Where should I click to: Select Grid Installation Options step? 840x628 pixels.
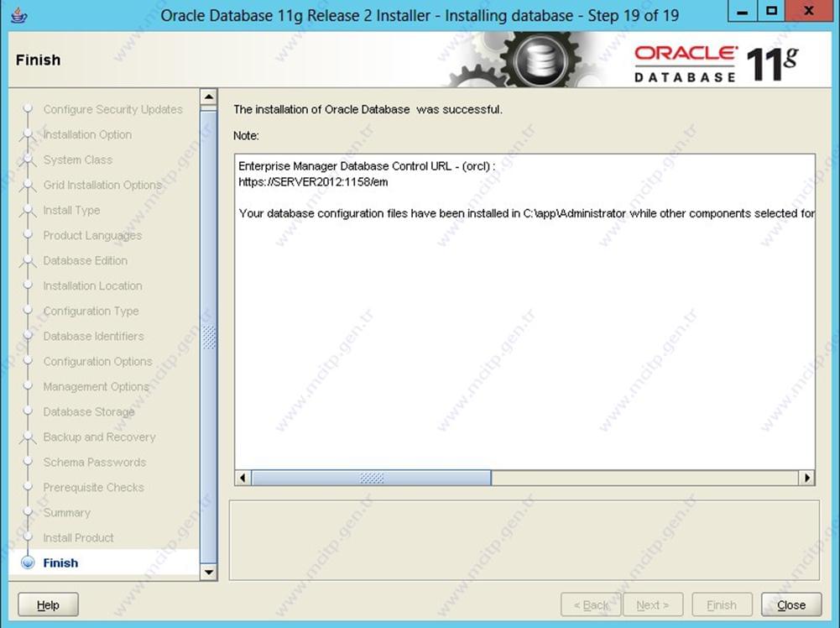tap(102, 185)
